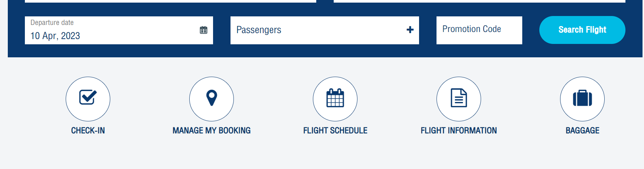Expand the Passengers selector
This screenshot has width=644, height=169.
click(x=325, y=30)
